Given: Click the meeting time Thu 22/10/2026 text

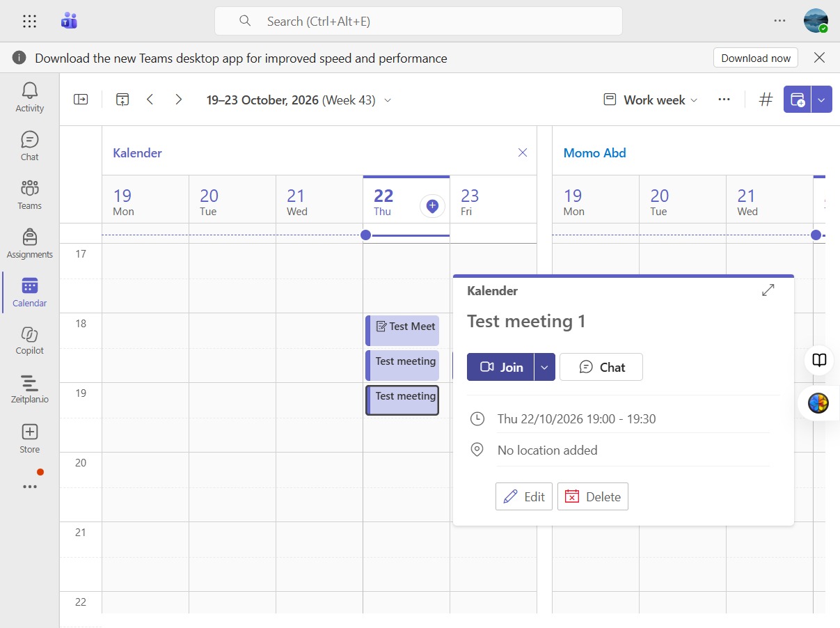Looking at the screenshot, I should click(x=576, y=418).
